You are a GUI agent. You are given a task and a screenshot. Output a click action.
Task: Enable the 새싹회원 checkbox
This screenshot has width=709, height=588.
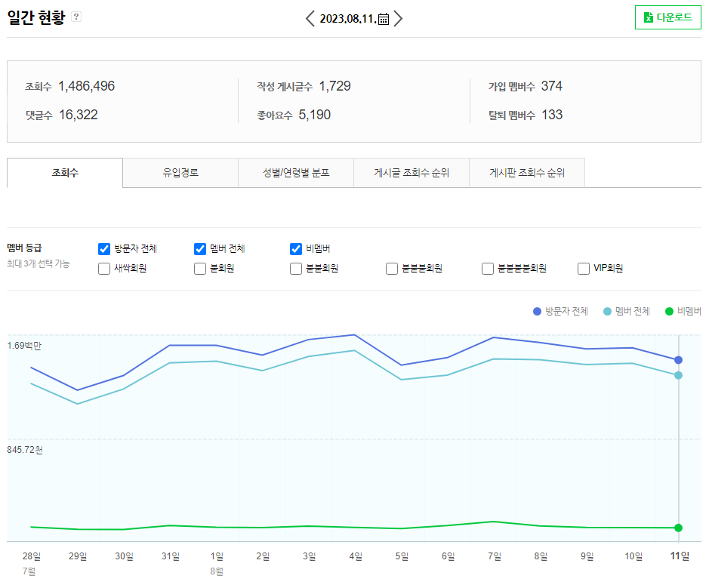pyautogui.click(x=104, y=269)
